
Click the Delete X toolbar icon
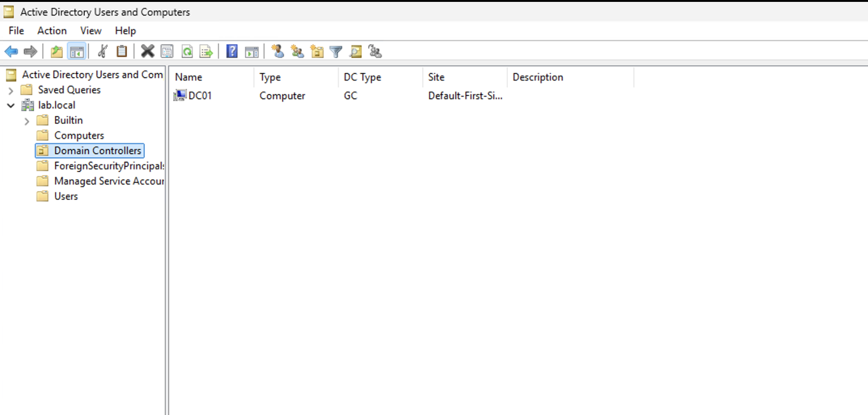[147, 51]
